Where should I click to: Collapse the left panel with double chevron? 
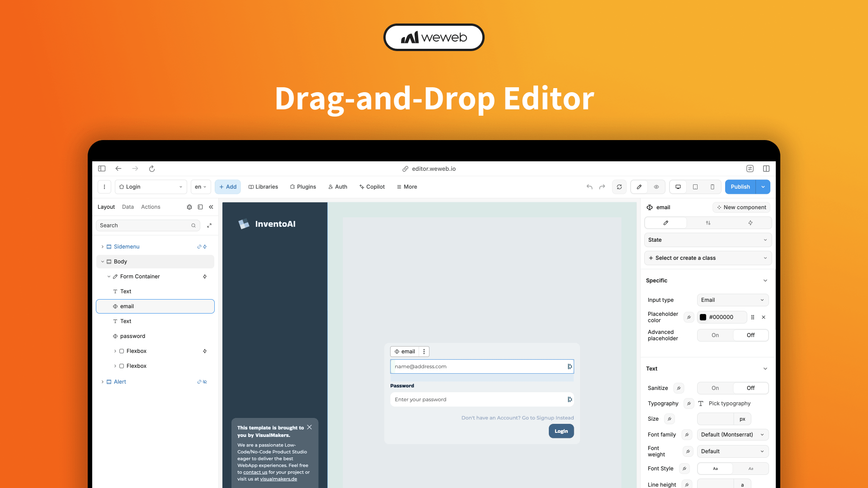211,207
